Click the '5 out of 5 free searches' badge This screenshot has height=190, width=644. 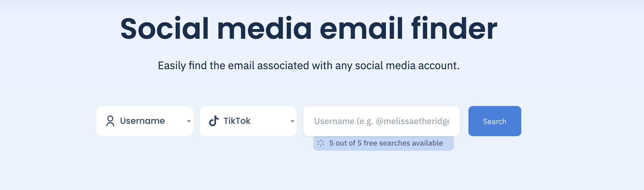383,143
